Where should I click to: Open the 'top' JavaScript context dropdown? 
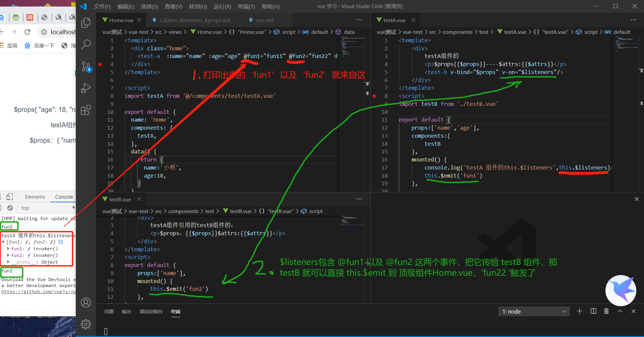(48, 208)
